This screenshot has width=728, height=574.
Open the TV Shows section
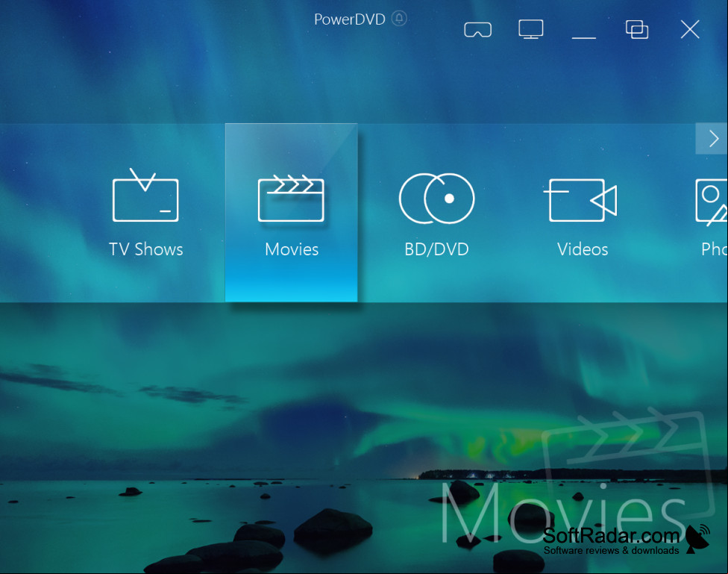click(145, 213)
